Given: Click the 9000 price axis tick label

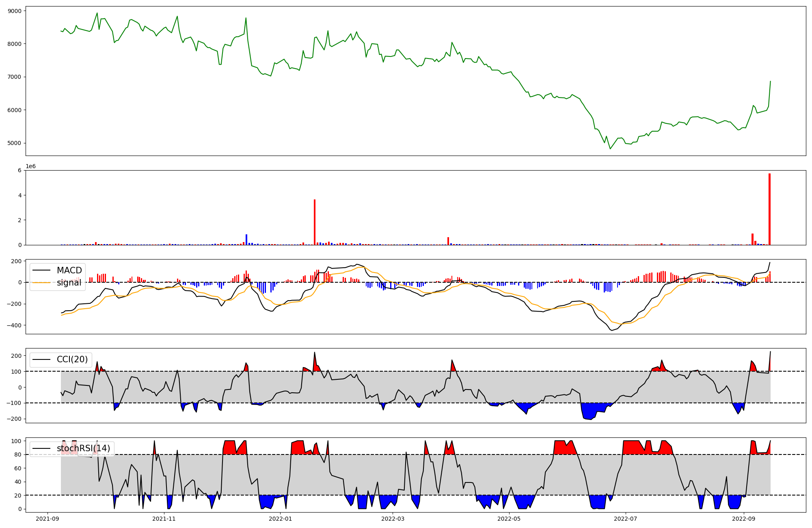Looking at the screenshot, I should tap(15, 11).
